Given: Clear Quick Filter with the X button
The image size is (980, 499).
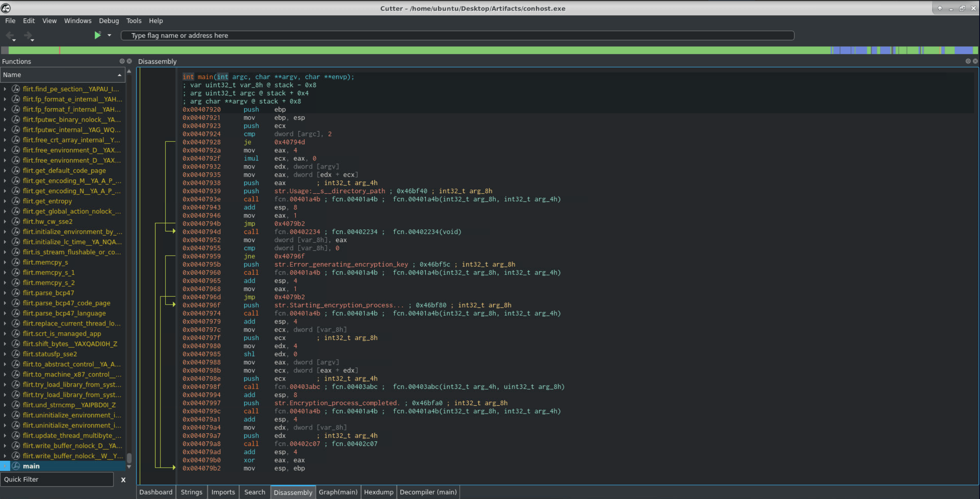Looking at the screenshot, I should click(123, 480).
